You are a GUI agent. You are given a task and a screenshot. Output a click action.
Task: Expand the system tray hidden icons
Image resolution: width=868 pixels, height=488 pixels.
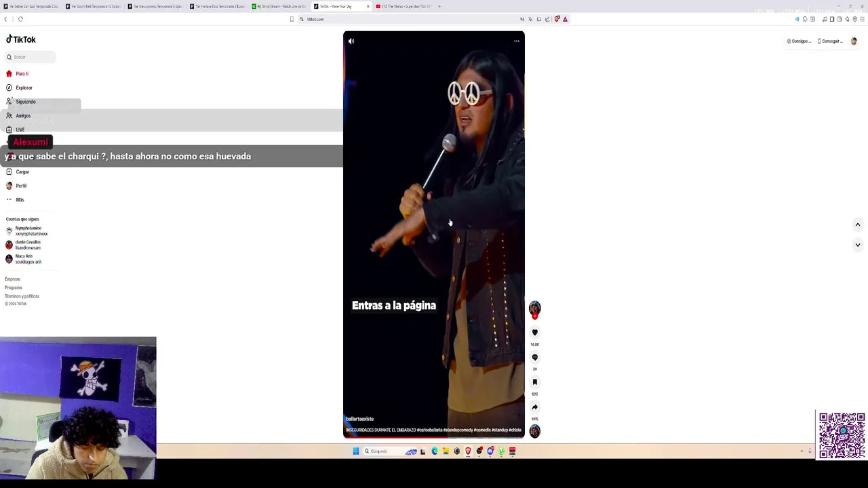click(802, 451)
